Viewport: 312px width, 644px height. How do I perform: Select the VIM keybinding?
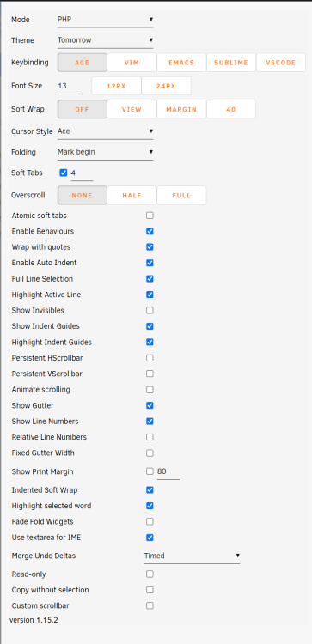click(x=132, y=63)
